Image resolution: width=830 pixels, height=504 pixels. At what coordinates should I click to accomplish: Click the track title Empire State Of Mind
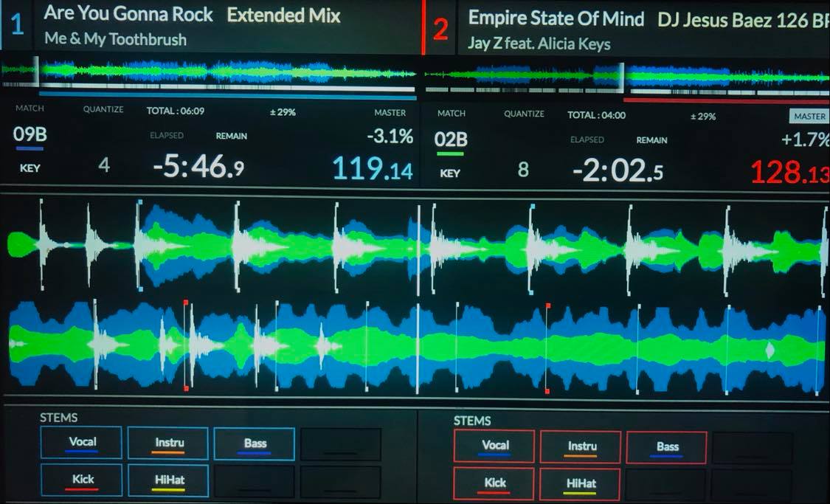coord(556,18)
